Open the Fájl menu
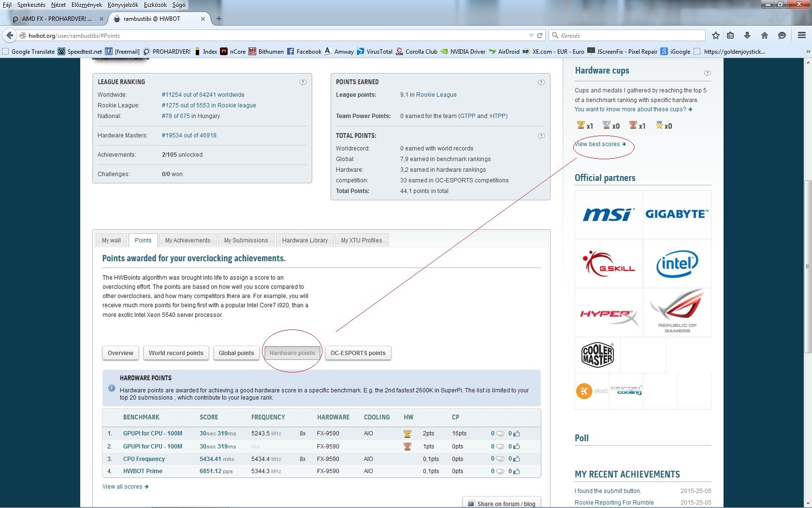812x508 pixels. pos(7,5)
